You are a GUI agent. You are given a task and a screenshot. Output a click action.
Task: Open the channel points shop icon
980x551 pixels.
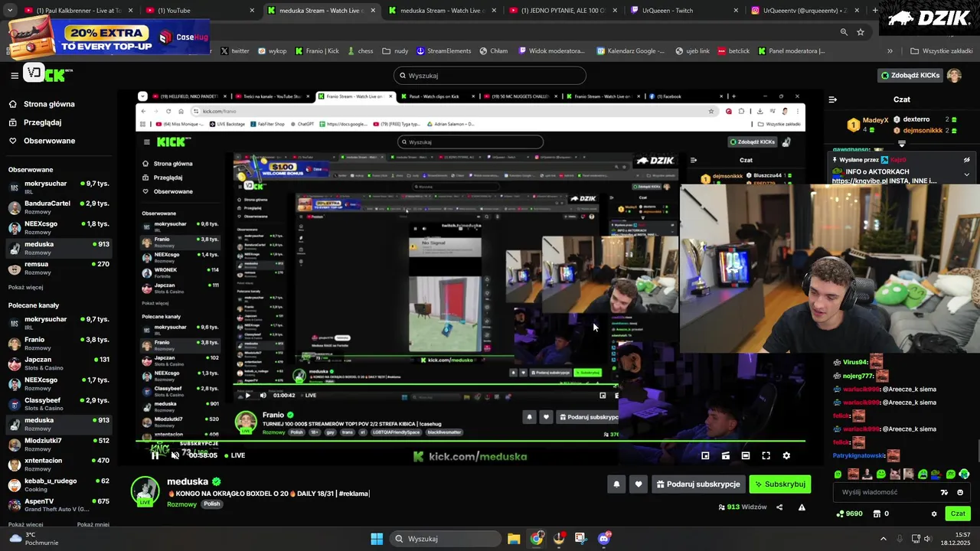(x=877, y=514)
